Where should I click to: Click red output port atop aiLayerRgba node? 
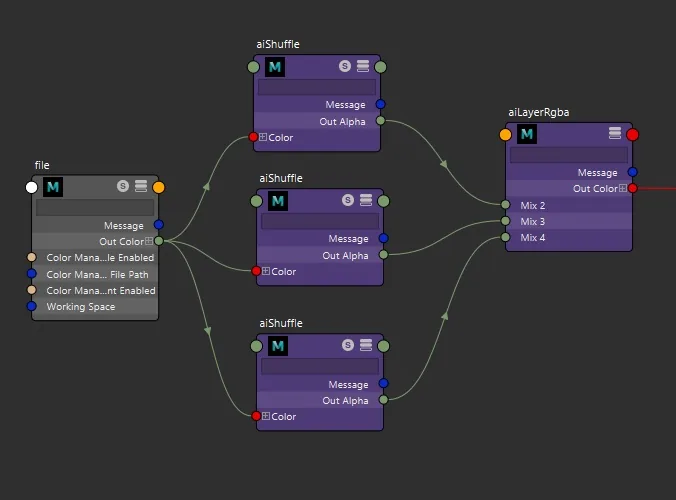click(632, 135)
